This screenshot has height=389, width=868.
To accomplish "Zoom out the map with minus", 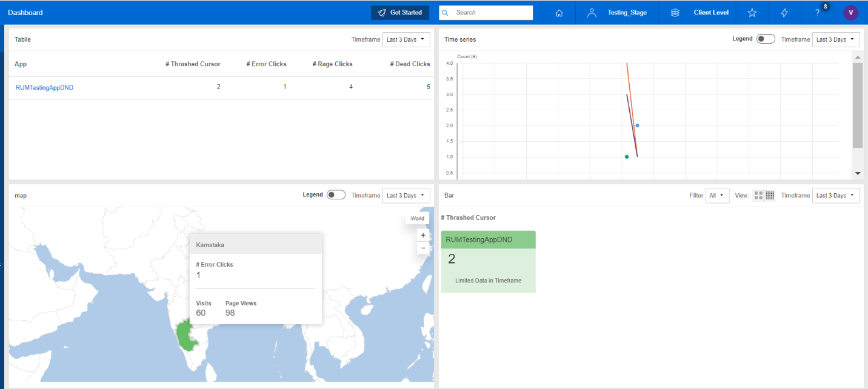I will [423, 248].
